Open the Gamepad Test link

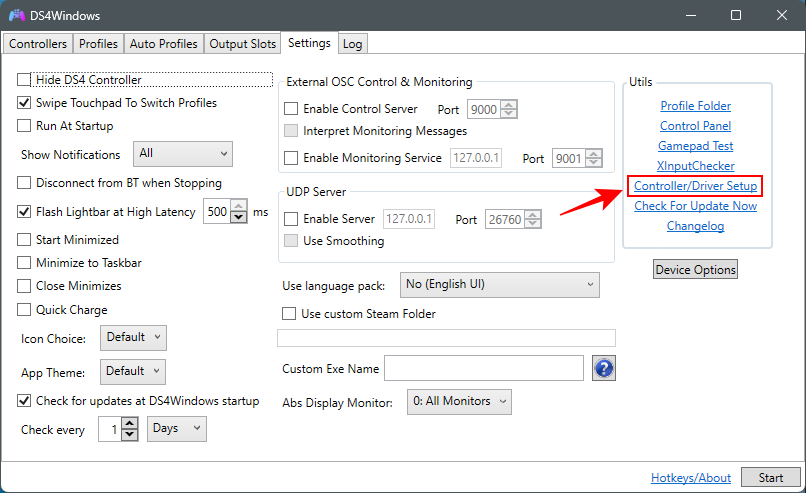(x=695, y=146)
